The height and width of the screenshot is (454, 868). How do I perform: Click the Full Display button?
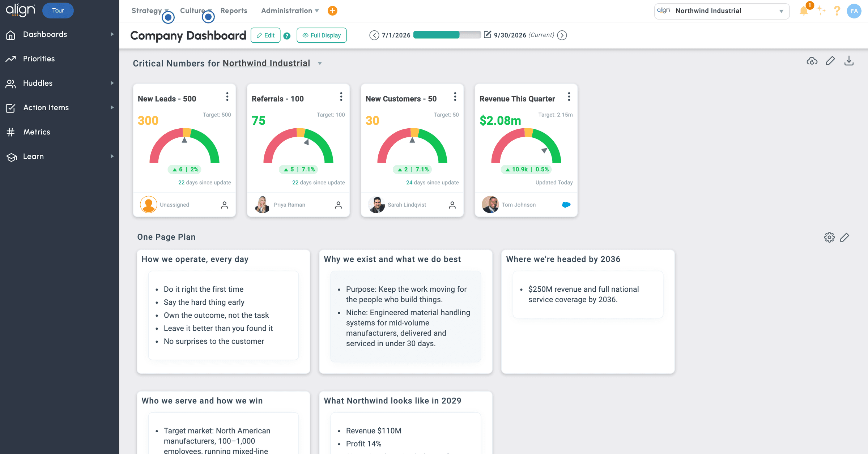322,35
